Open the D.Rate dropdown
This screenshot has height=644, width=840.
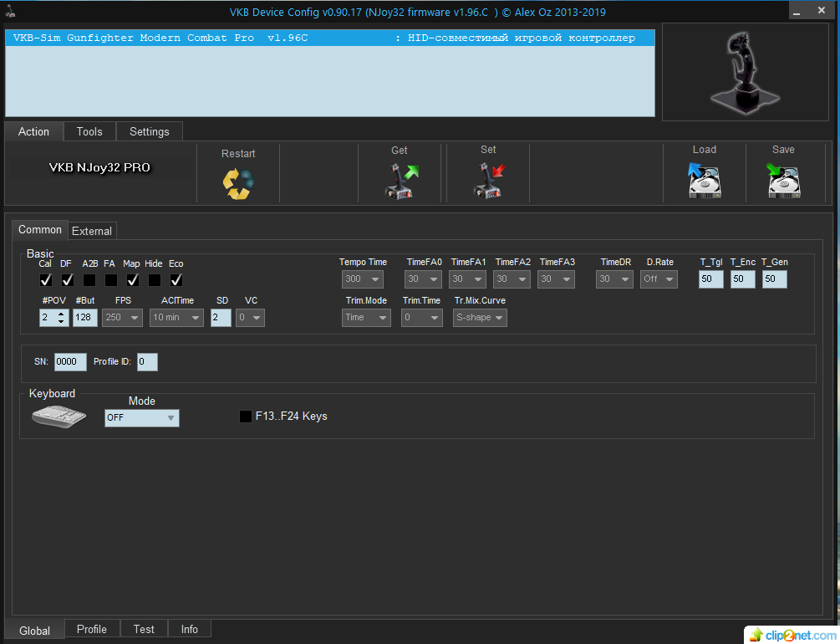[659, 279]
